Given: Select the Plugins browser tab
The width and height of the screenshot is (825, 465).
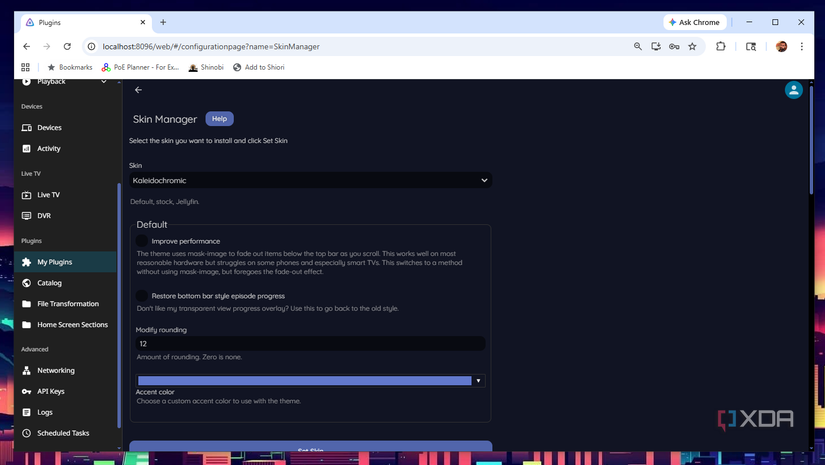Looking at the screenshot, I should pyautogui.click(x=86, y=22).
